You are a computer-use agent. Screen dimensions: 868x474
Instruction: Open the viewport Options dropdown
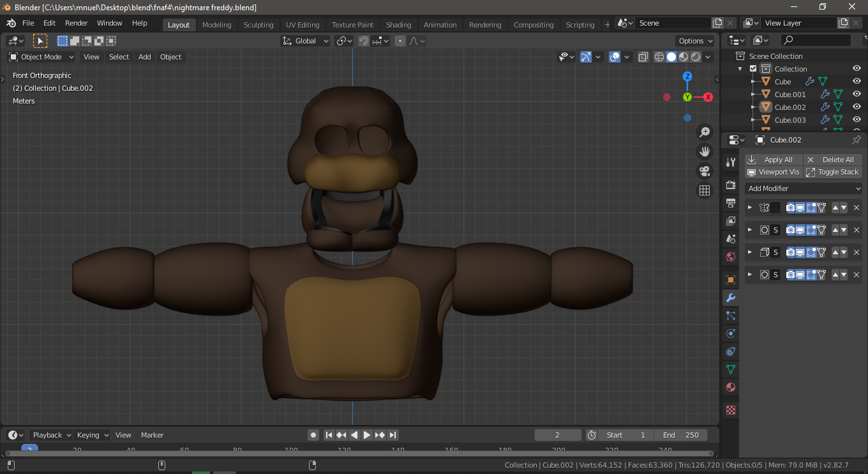pyautogui.click(x=695, y=41)
